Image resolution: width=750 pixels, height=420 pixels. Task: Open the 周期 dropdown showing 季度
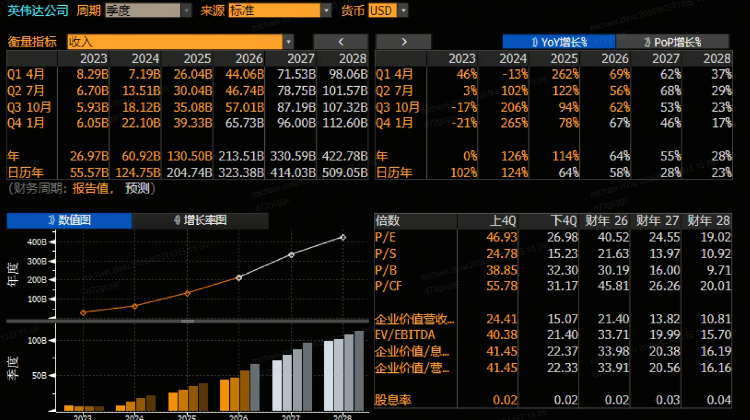[149, 10]
